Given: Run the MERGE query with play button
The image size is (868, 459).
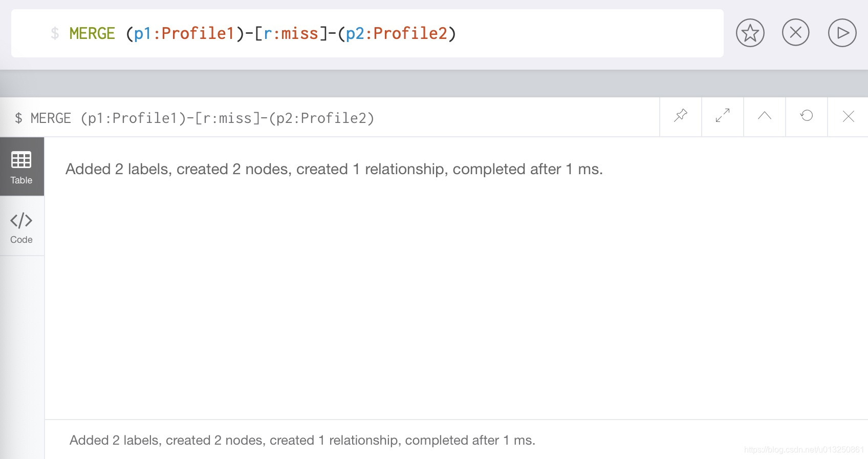Looking at the screenshot, I should click(x=842, y=33).
